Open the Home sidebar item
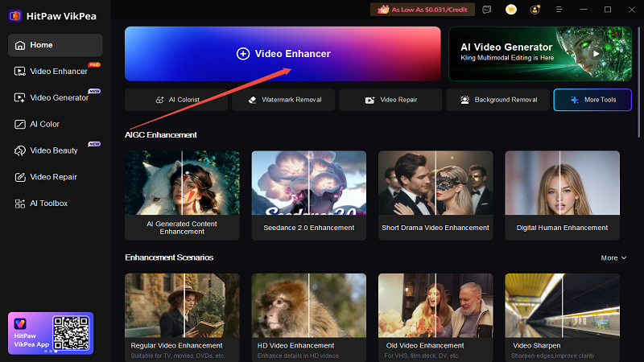The image size is (644, 362). [x=55, y=45]
